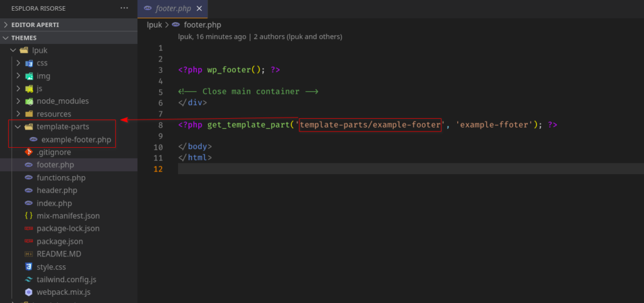This screenshot has width=644, height=303.
Task: Click the css folder icon
Action: (x=29, y=63)
